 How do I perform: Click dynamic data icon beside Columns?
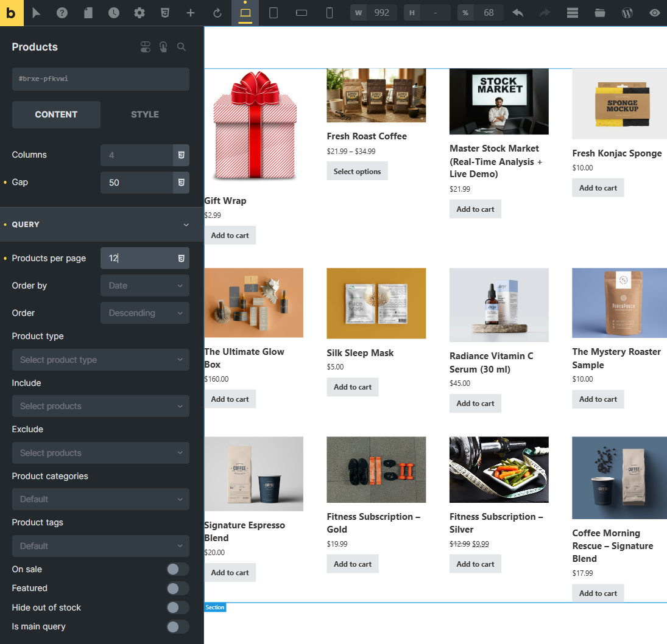click(181, 155)
